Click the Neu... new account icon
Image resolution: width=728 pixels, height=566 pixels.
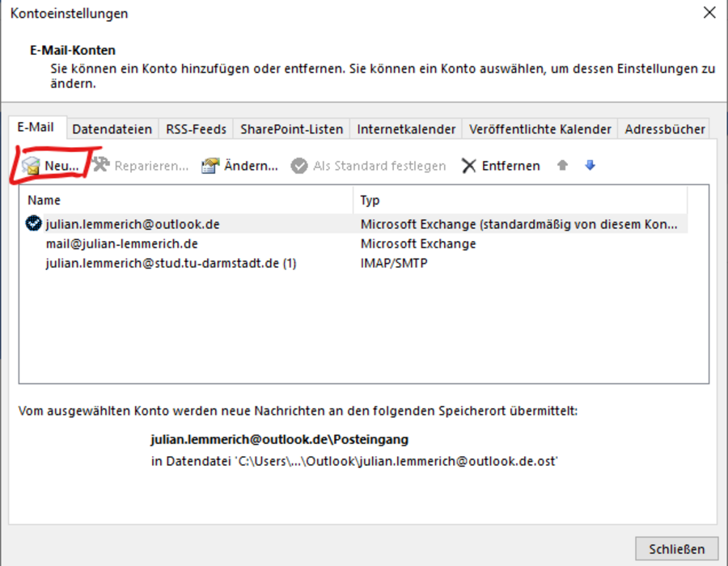tap(31, 166)
